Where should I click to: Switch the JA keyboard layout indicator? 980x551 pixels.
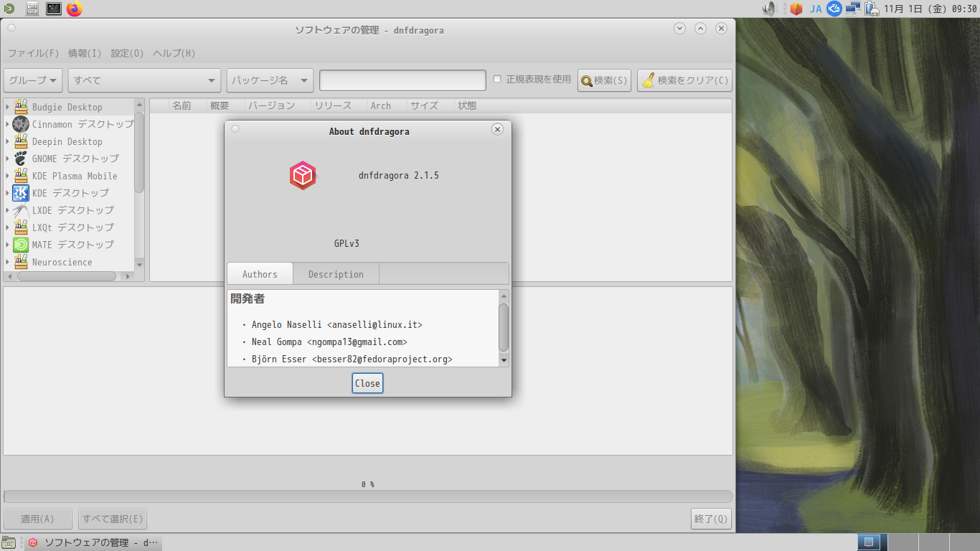coord(815,9)
